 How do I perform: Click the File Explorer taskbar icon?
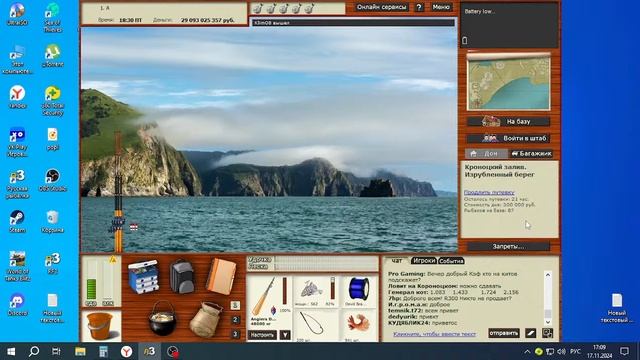pyautogui.click(x=80, y=351)
